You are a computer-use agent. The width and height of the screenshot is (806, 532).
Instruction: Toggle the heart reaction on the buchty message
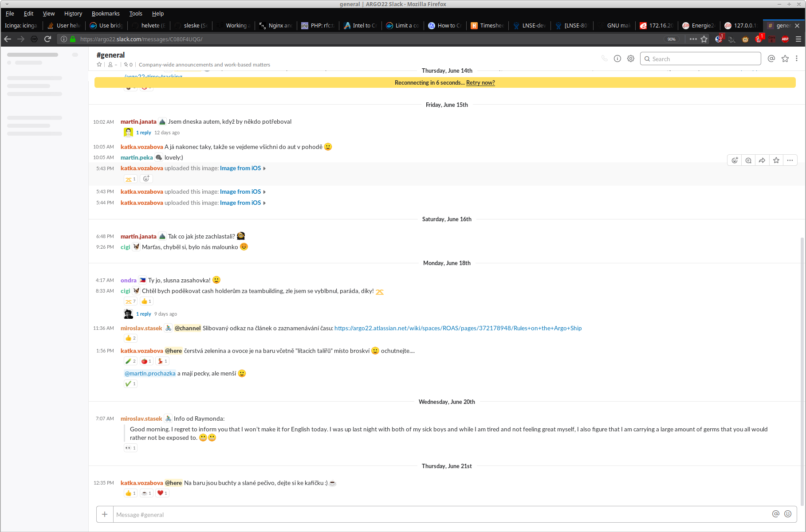point(162,493)
